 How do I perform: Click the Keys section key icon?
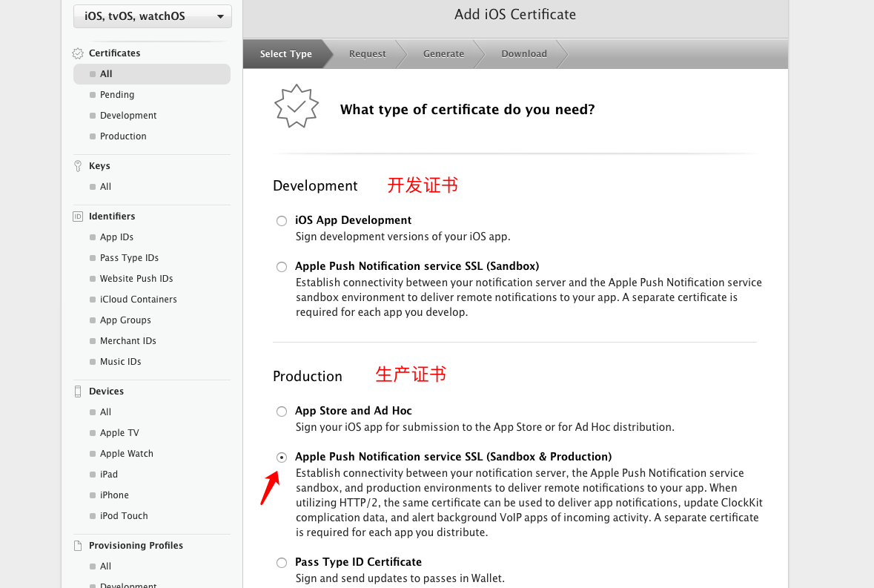[78, 166]
